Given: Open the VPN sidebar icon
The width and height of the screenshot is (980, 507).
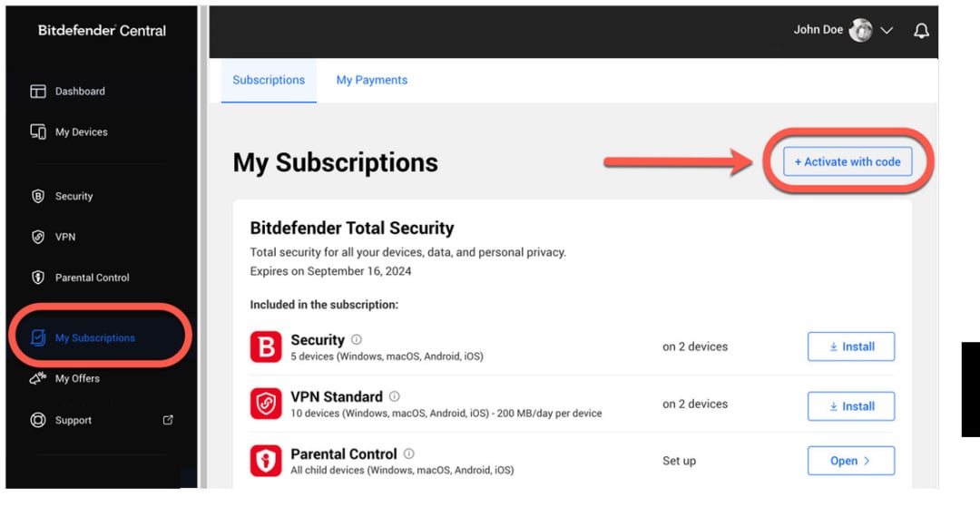Looking at the screenshot, I should tap(38, 237).
